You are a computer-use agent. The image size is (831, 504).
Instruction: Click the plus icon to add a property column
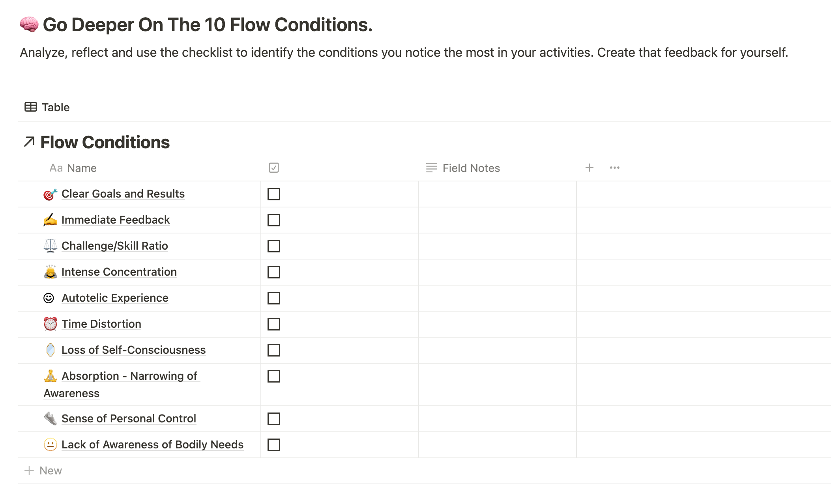pyautogui.click(x=589, y=168)
